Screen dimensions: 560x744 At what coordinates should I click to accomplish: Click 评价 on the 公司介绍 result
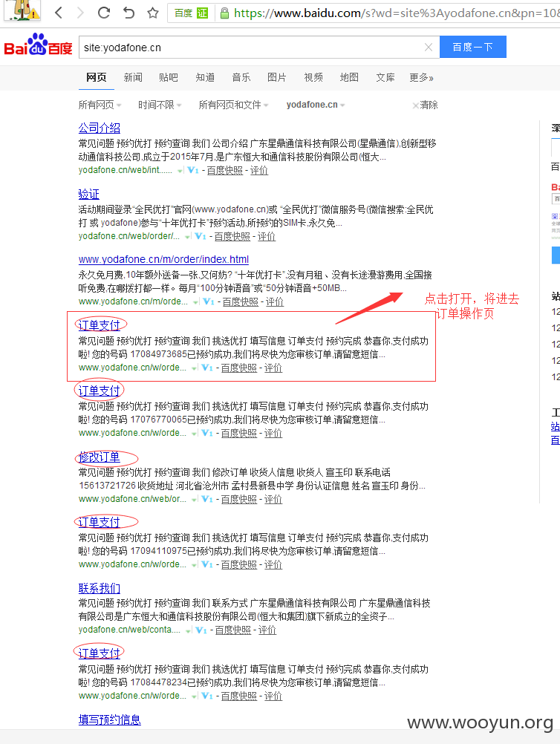point(259,170)
